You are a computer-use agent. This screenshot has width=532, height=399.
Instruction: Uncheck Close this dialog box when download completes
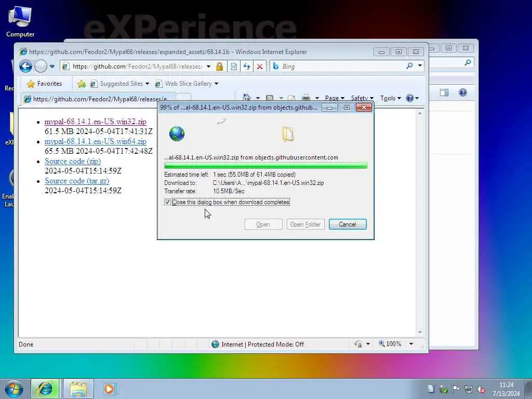pos(167,202)
